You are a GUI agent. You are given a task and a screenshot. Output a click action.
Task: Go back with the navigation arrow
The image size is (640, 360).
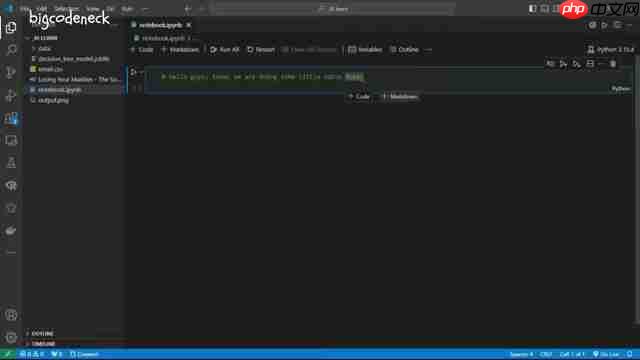point(188,9)
